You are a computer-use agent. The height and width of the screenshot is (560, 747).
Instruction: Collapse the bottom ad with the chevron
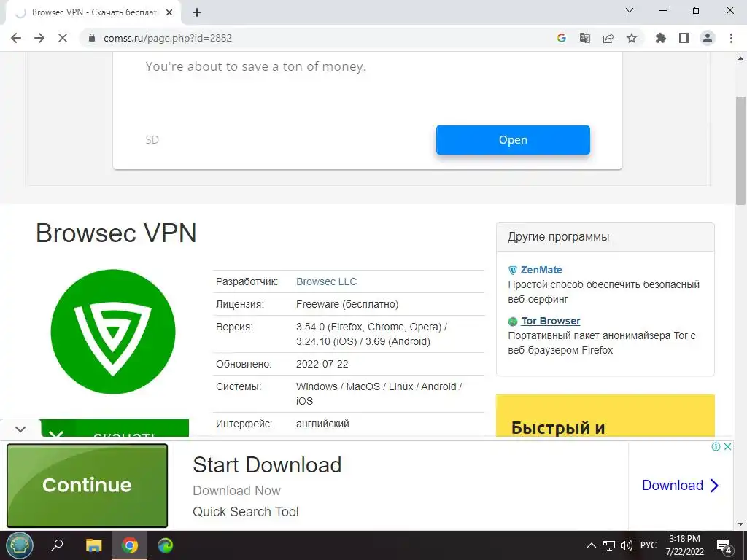coord(20,429)
